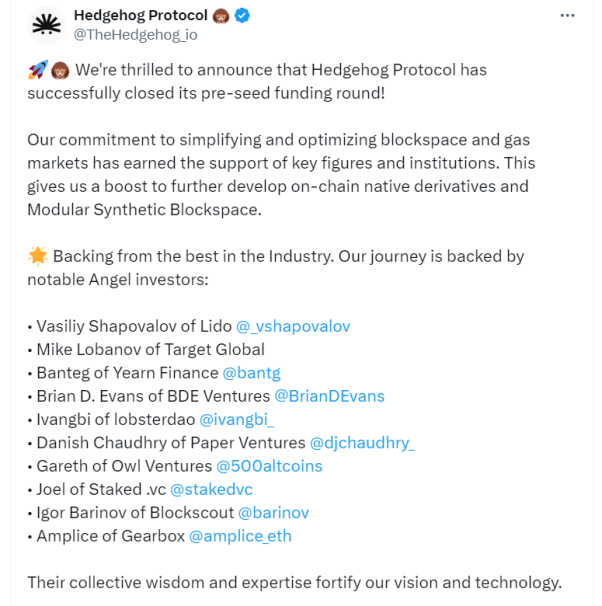The width and height of the screenshot is (602, 606).
Task: Visit the @BrianDEvans profile mention
Action: point(330,396)
